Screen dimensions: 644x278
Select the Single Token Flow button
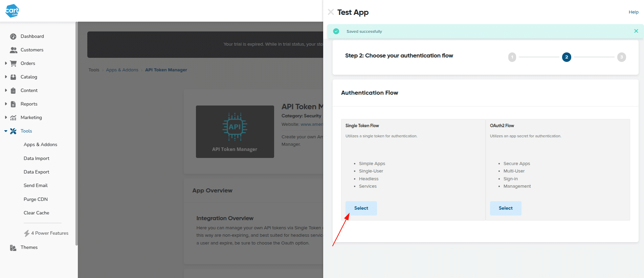(361, 208)
